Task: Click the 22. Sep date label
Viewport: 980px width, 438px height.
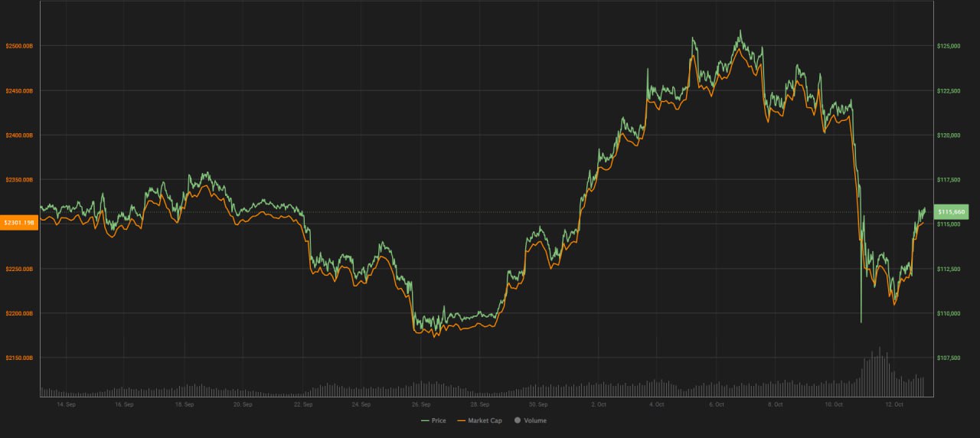Action: click(302, 404)
